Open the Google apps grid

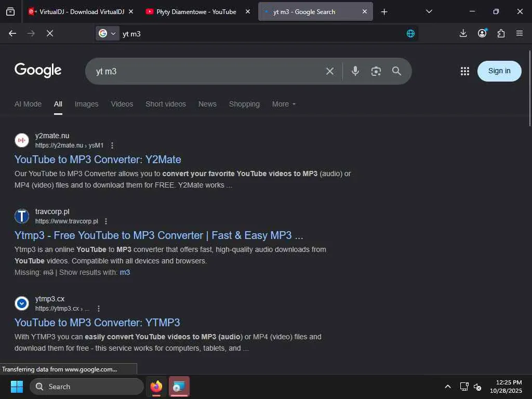click(x=465, y=71)
